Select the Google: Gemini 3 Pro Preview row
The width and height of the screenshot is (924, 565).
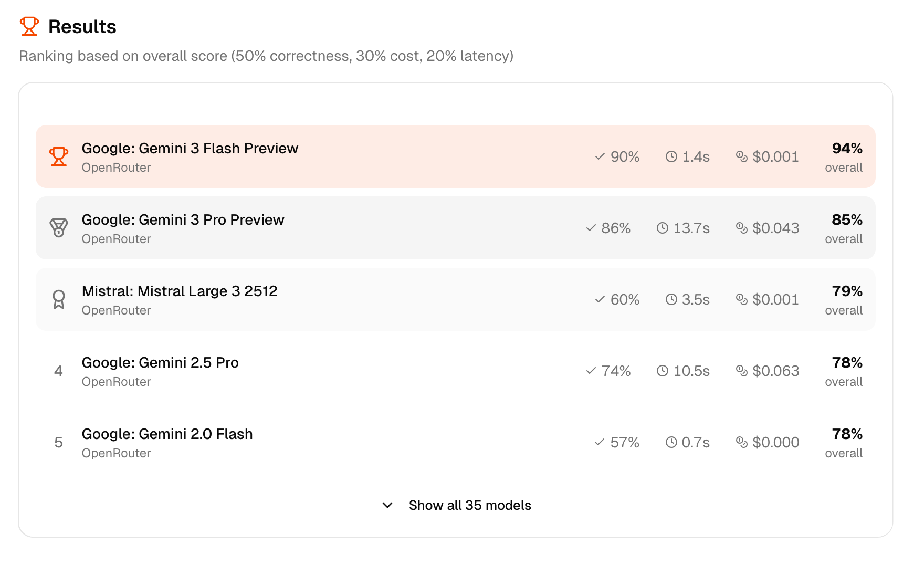183,220
